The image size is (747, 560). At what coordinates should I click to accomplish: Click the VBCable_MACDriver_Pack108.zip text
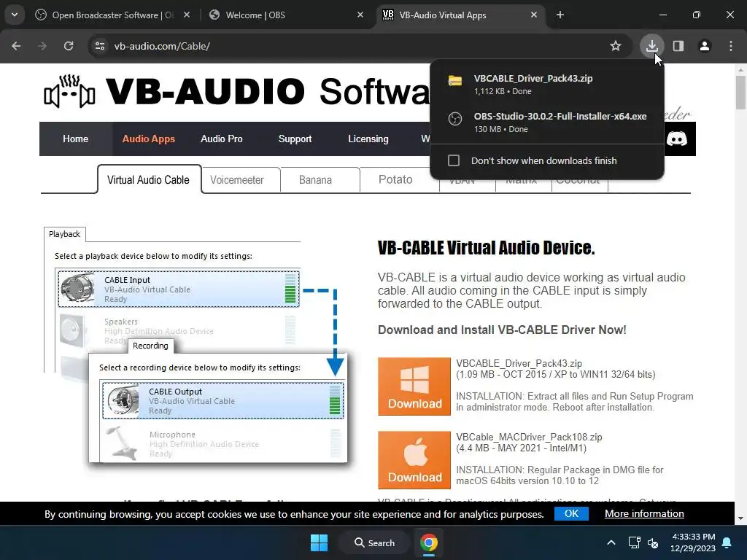pyautogui.click(x=529, y=437)
